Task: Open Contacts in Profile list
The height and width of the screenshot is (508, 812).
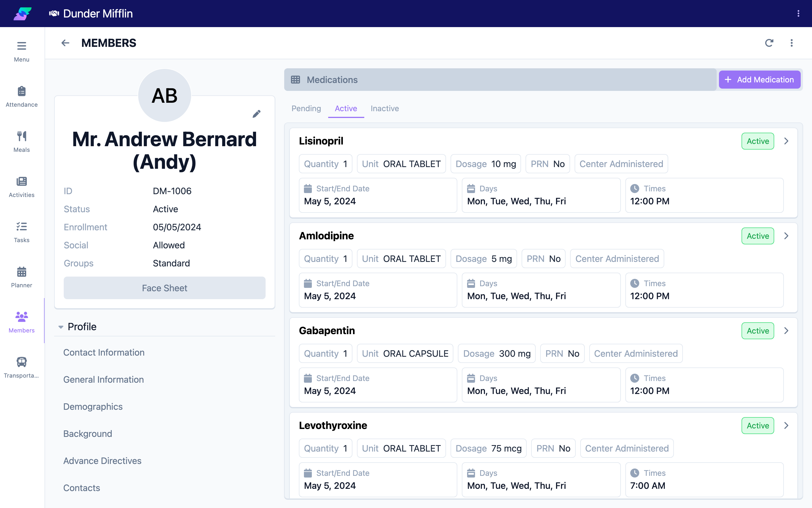Action: pos(81,488)
